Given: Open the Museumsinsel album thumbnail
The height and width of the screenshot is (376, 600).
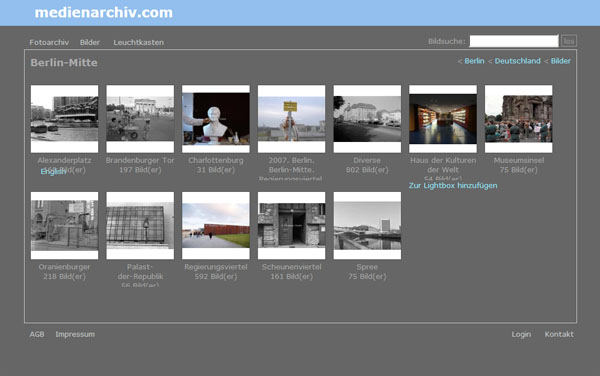Looking at the screenshot, I should coord(518,119).
